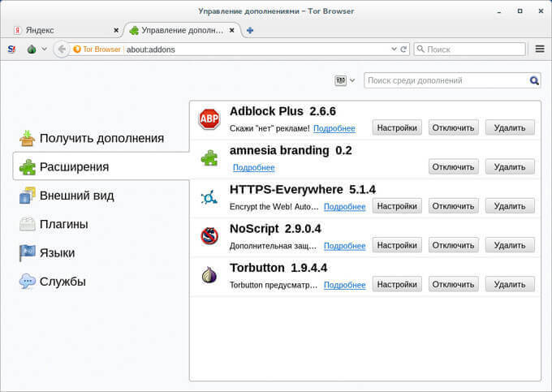Go back with the back arrow button
Viewport: 552px width, 392px height.
[62, 50]
